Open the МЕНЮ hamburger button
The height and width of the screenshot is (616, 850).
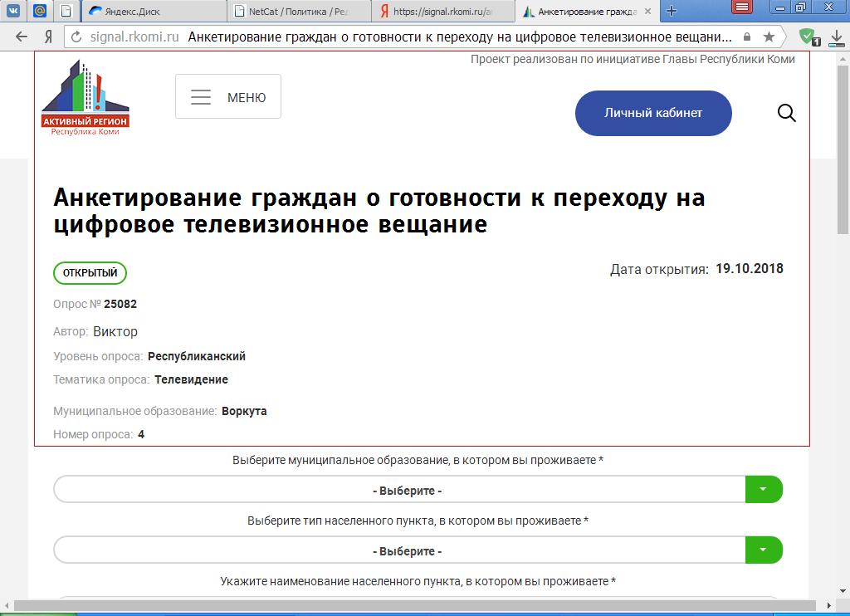pos(228,97)
